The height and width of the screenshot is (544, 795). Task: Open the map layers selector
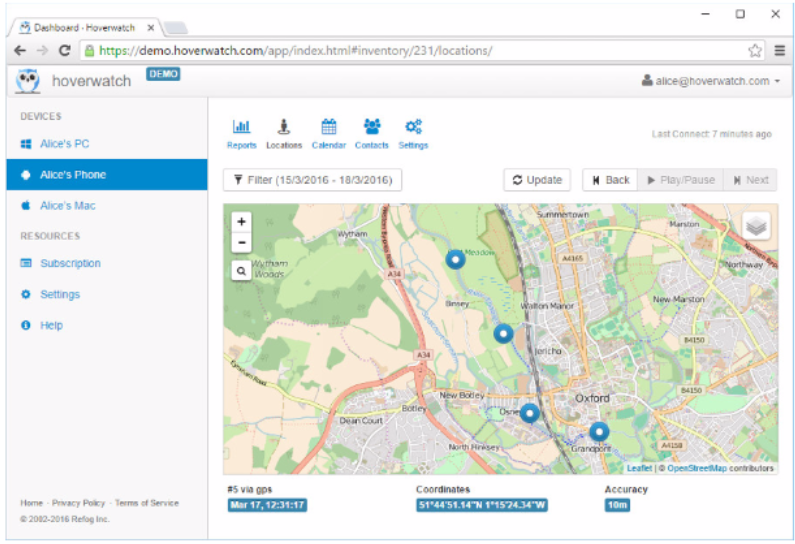coord(756,227)
